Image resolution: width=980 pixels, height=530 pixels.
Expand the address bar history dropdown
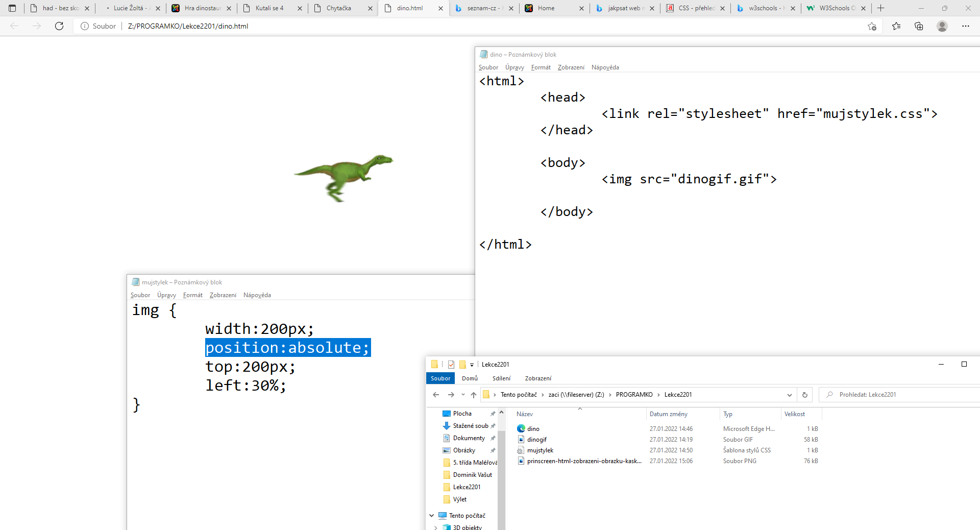pyautogui.click(x=789, y=395)
